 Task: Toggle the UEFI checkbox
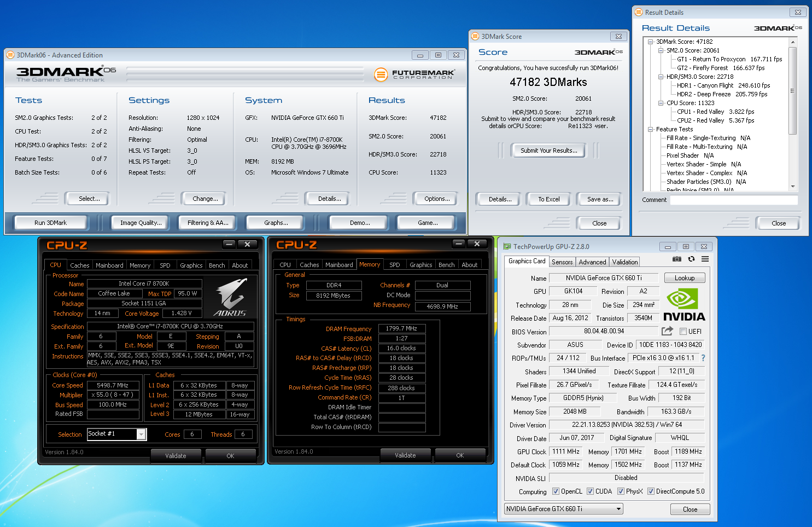[x=683, y=331]
